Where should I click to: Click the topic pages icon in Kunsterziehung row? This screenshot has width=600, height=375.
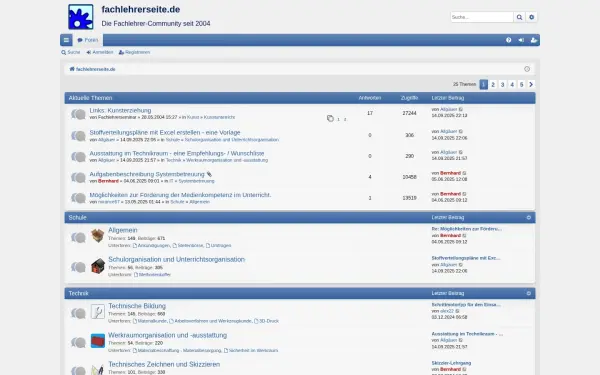pos(330,118)
